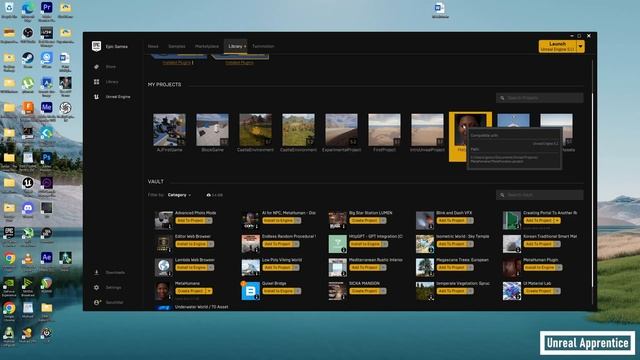This screenshot has height=360, width=640.
Task: Open the Lambda Web Browser globe thumbnail
Action: [x=164, y=267]
